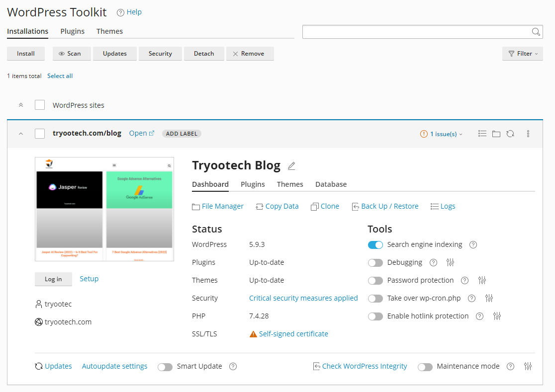555x392 pixels.
Task: Click the Install button
Action: (26, 53)
